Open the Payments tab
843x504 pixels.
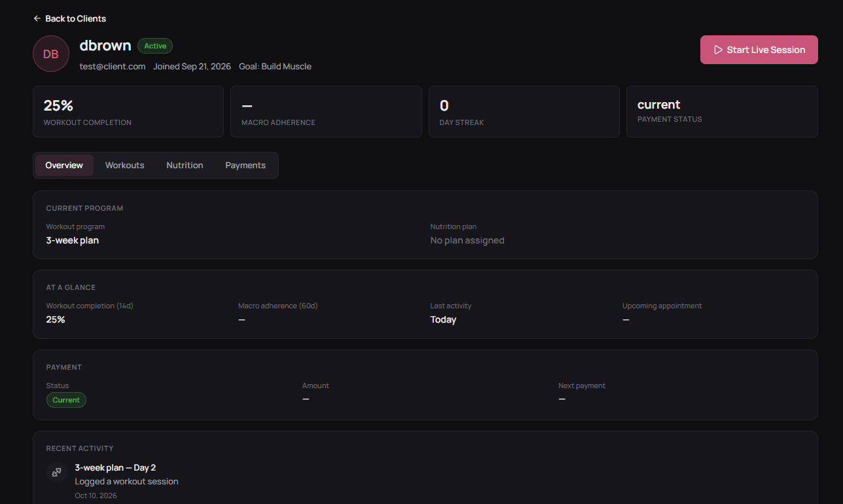click(x=245, y=165)
